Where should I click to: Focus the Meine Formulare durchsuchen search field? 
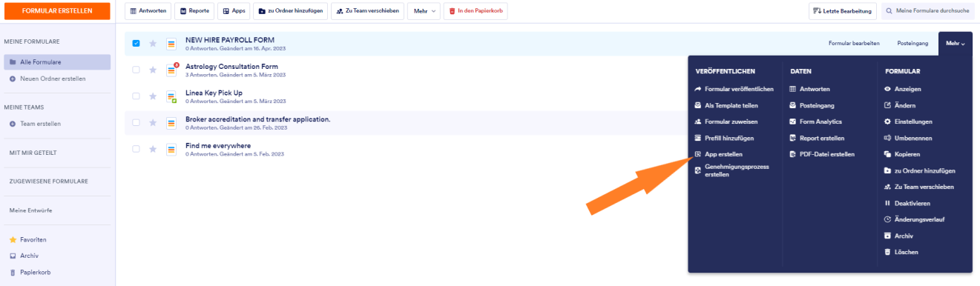[929, 11]
